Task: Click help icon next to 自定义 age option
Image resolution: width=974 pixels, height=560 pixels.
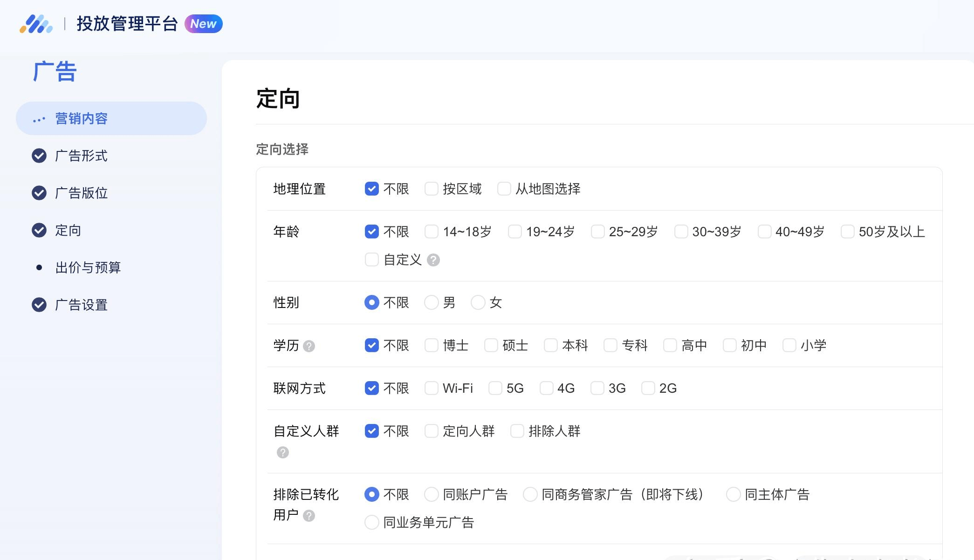Action: [x=433, y=260]
